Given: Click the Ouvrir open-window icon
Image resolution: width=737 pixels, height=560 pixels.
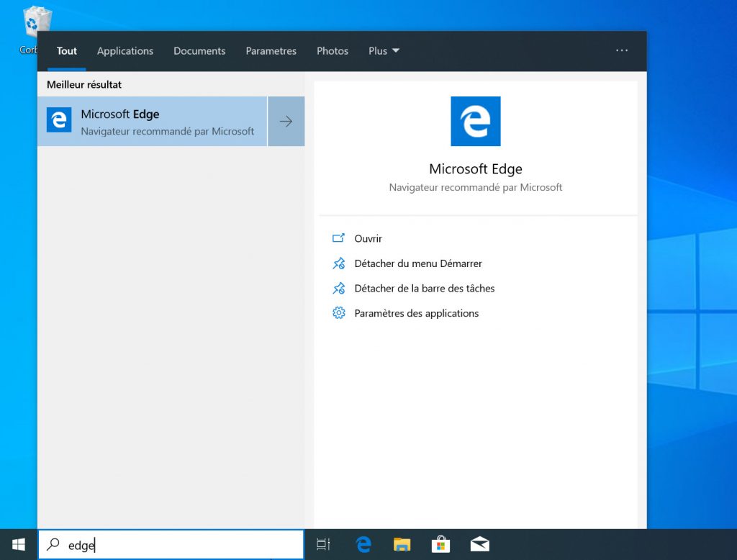Looking at the screenshot, I should [338, 238].
